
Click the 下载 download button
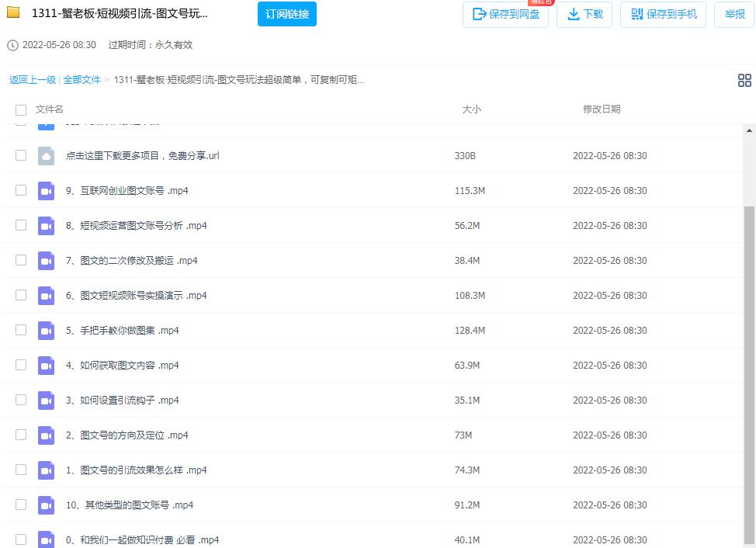point(584,15)
